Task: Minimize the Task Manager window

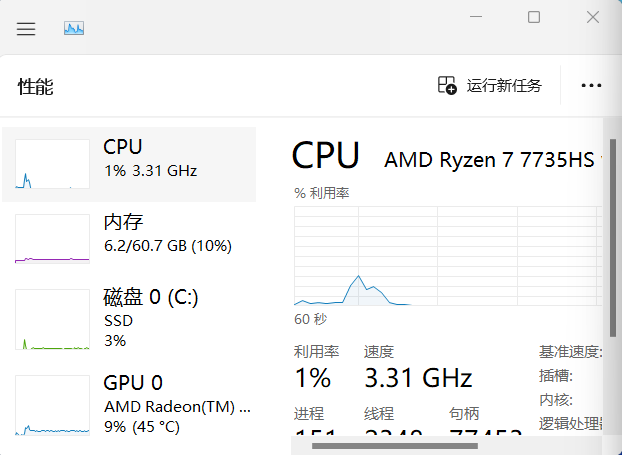Action: pos(476,17)
